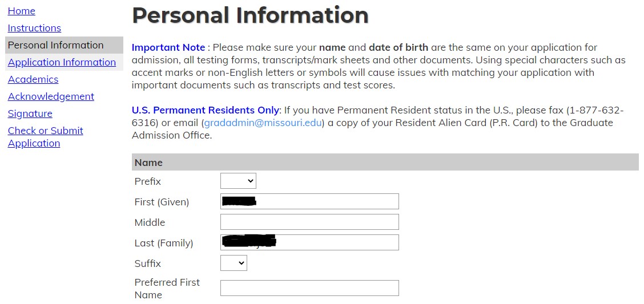
Task: Click the Name section header bar
Action: tap(385, 162)
